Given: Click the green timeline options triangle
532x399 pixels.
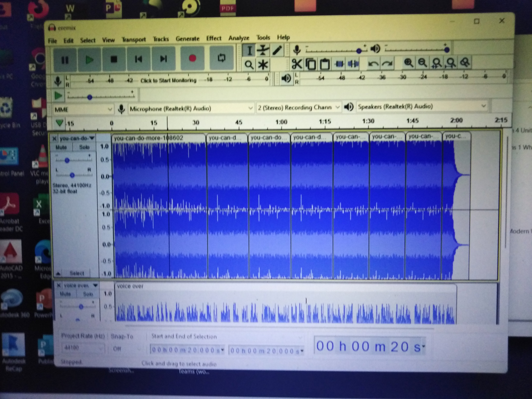Looking at the screenshot, I should tap(59, 123).
